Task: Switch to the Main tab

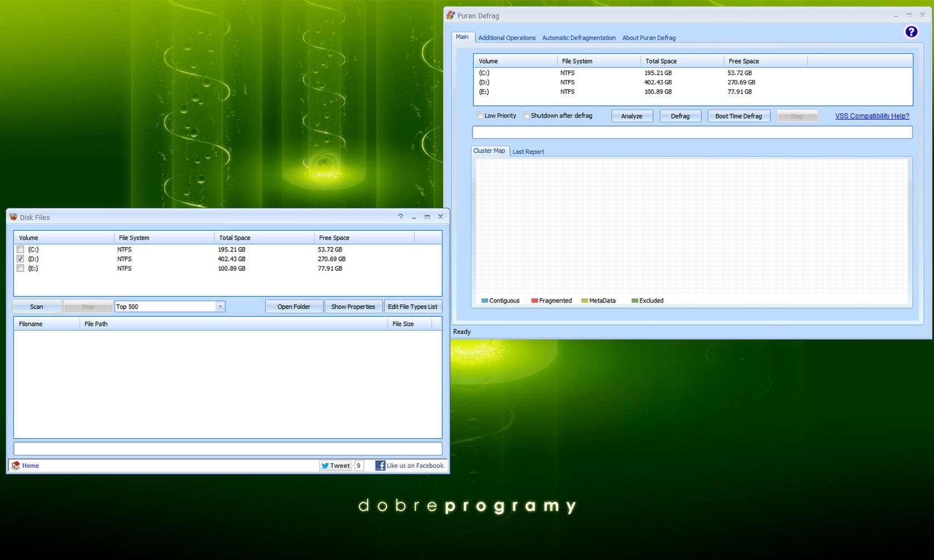Action: pyautogui.click(x=462, y=37)
